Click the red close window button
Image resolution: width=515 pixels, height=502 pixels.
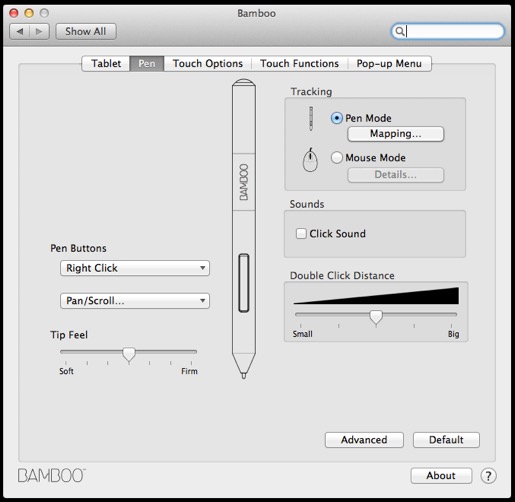coord(14,13)
